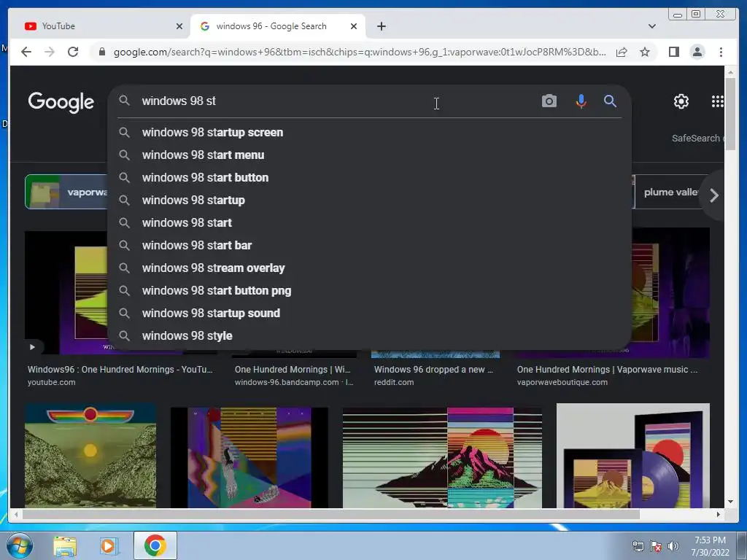Open Google quick settings gear

pyautogui.click(x=681, y=101)
